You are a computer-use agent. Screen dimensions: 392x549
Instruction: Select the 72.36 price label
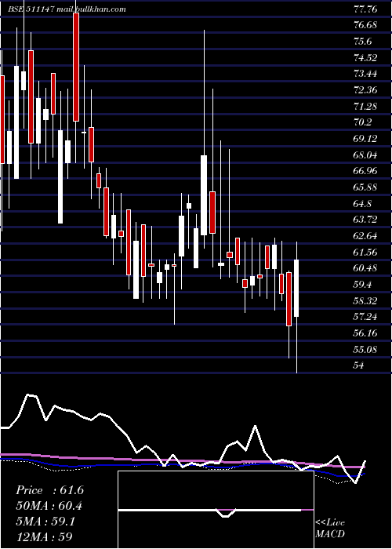(365, 90)
